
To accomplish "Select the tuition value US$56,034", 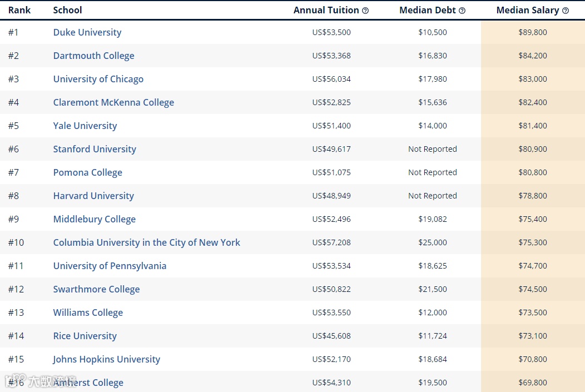I will (x=331, y=79).
